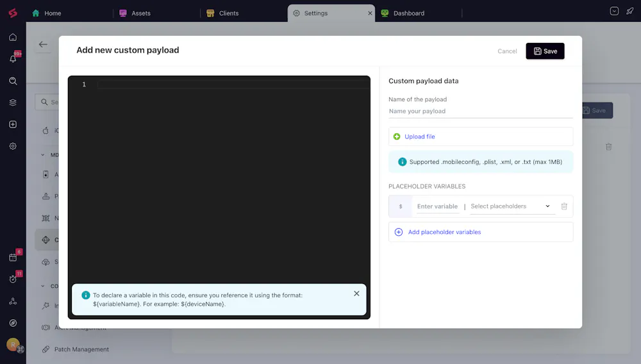
Task: Click the rocket icon at top right
Action: coord(629,11)
